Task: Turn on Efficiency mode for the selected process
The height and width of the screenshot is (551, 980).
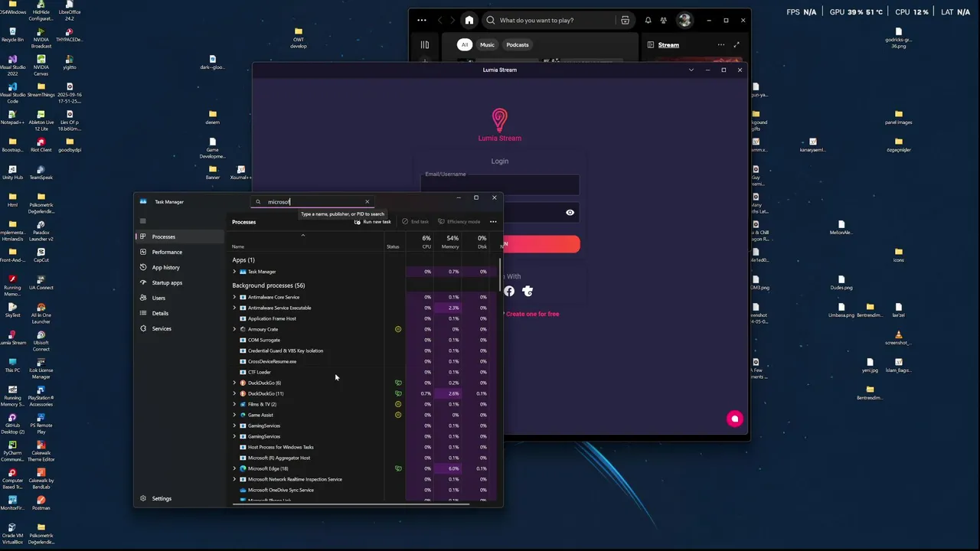Action: pos(459,222)
